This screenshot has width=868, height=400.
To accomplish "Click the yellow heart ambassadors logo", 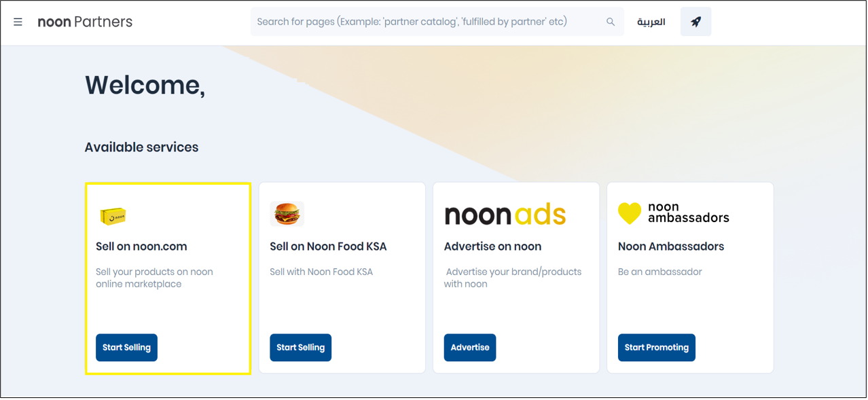I will tap(630, 213).
